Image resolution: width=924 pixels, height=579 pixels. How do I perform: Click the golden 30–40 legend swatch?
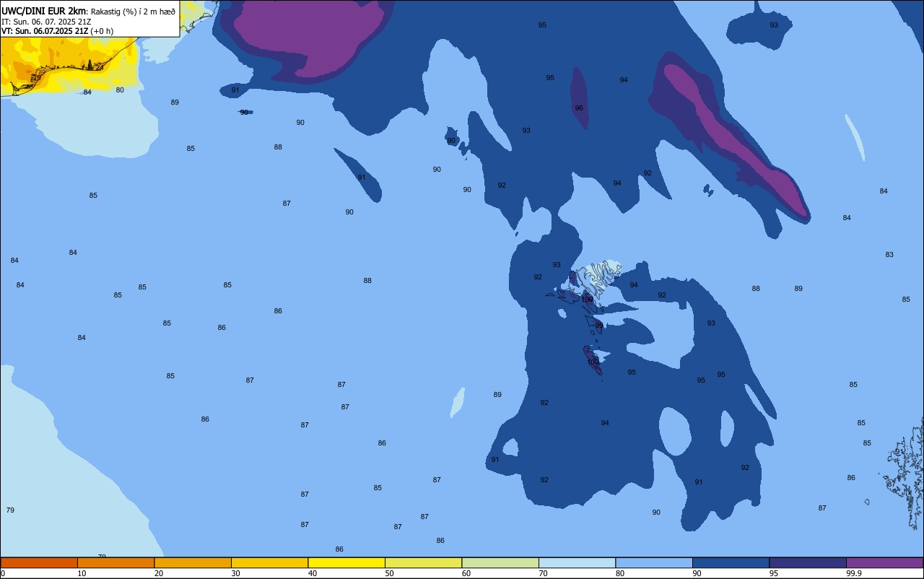[x=269, y=562]
